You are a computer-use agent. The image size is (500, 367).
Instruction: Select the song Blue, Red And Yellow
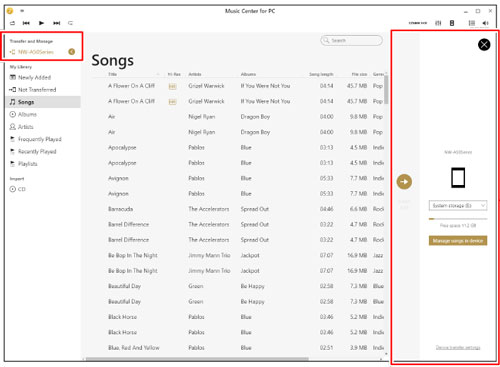coord(133,348)
